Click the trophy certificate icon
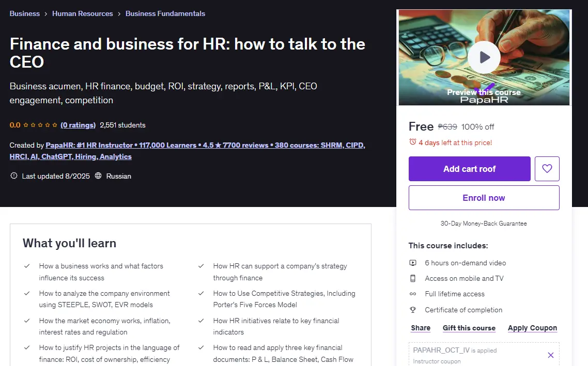This screenshot has width=588, height=366. [412, 310]
